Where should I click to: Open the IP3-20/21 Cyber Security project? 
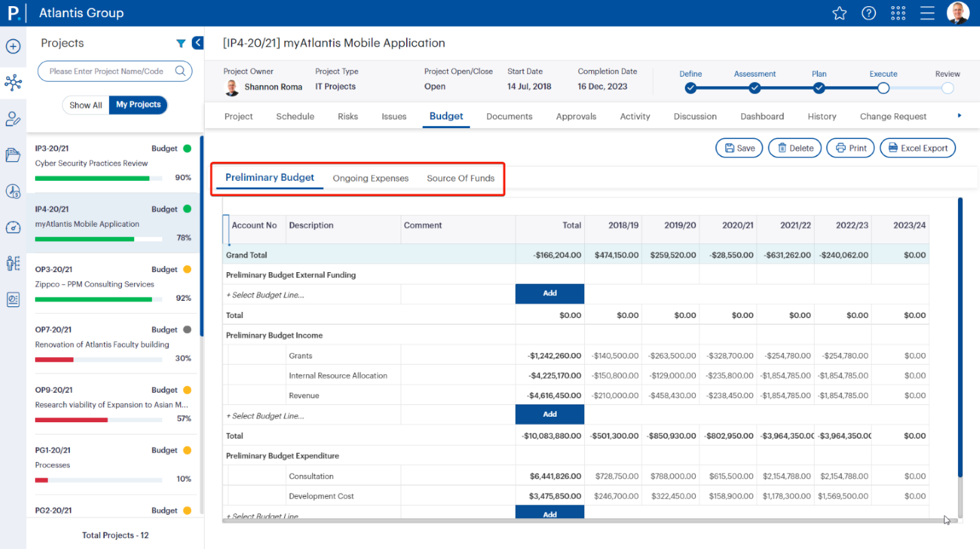[113, 163]
